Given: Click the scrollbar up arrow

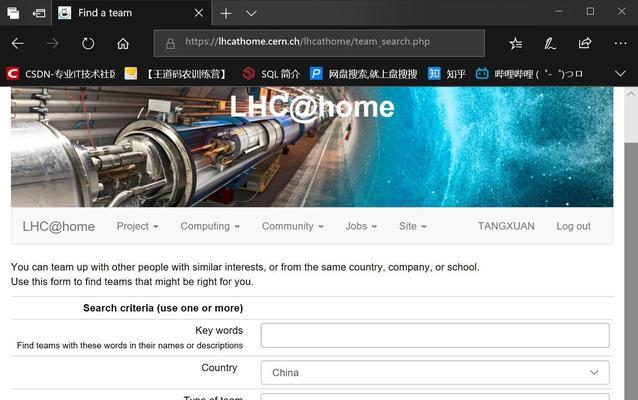Looking at the screenshot, I should [631, 94].
